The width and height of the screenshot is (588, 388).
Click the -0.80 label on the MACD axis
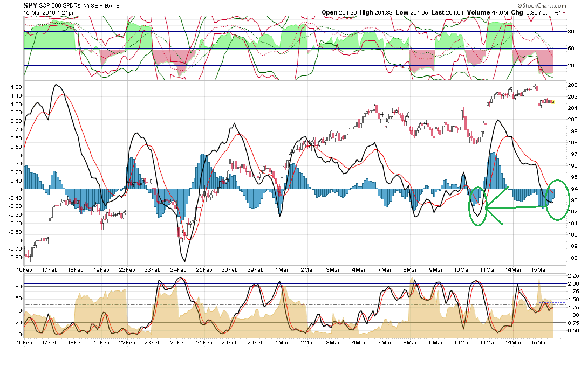pos(16,257)
